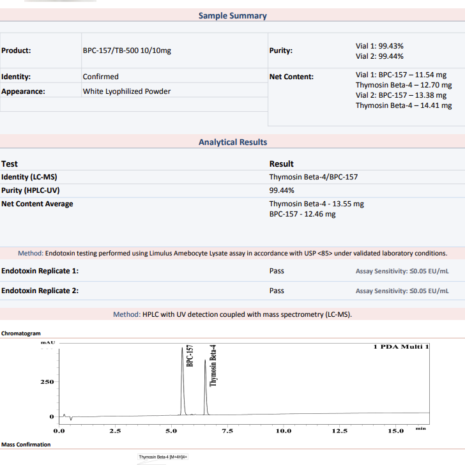Click the Result column header
Image resolution: width=465 pixels, height=465 pixels.
coord(281,164)
